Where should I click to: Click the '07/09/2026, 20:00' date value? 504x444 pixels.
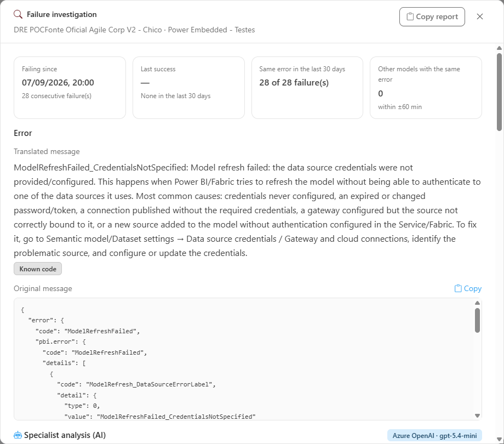click(58, 83)
